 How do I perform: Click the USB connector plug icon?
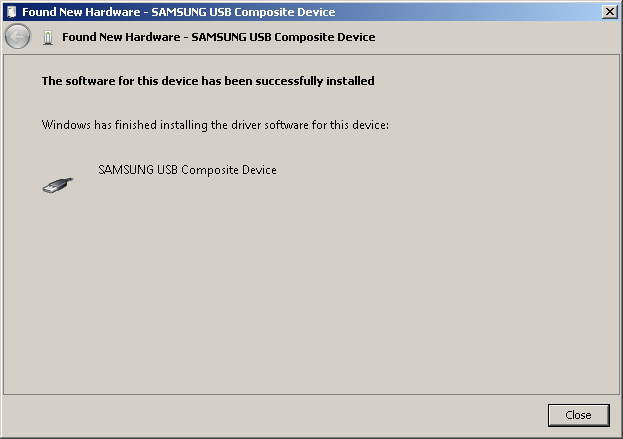coord(58,186)
